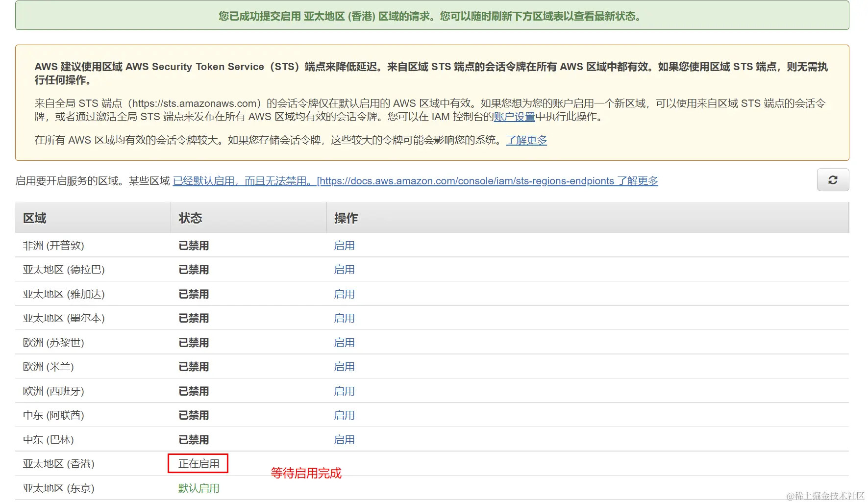Refresh the region table with reload icon
Image resolution: width=868 pixels, height=504 pixels.
click(832, 180)
